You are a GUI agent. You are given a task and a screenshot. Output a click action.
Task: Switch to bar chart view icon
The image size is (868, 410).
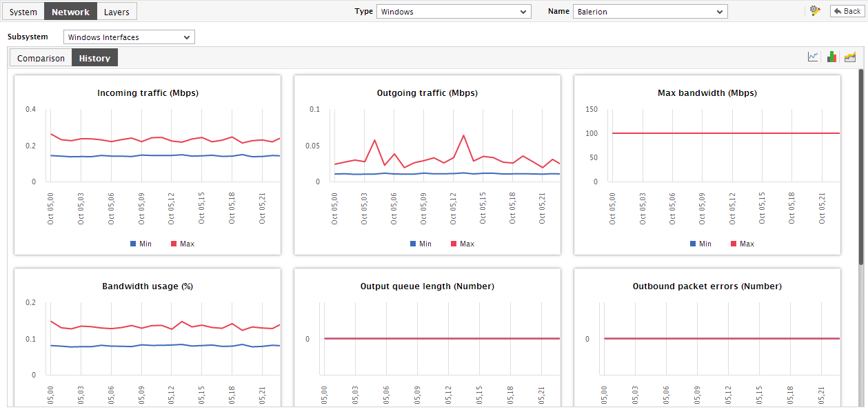tap(832, 57)
